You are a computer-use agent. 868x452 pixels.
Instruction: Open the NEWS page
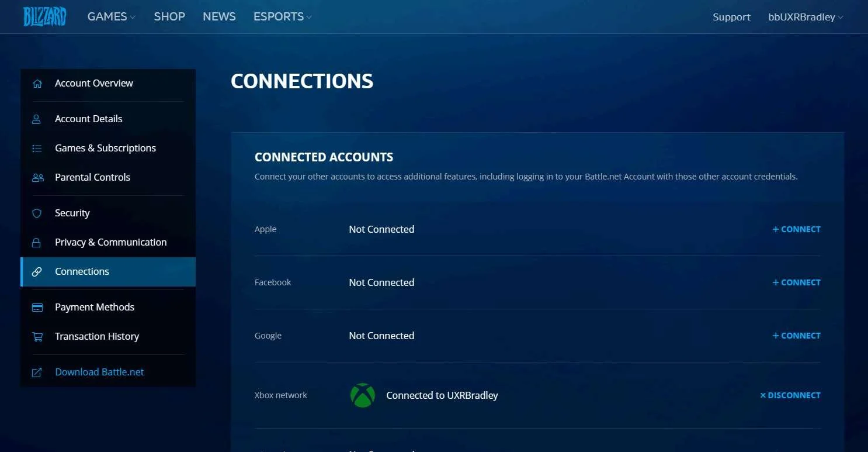coord(219,16)
